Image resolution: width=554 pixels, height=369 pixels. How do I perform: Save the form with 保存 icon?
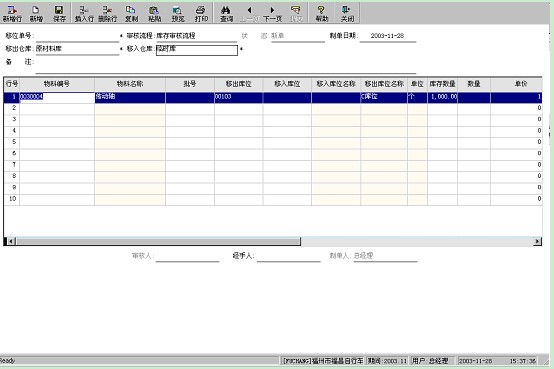click(59, 13)
